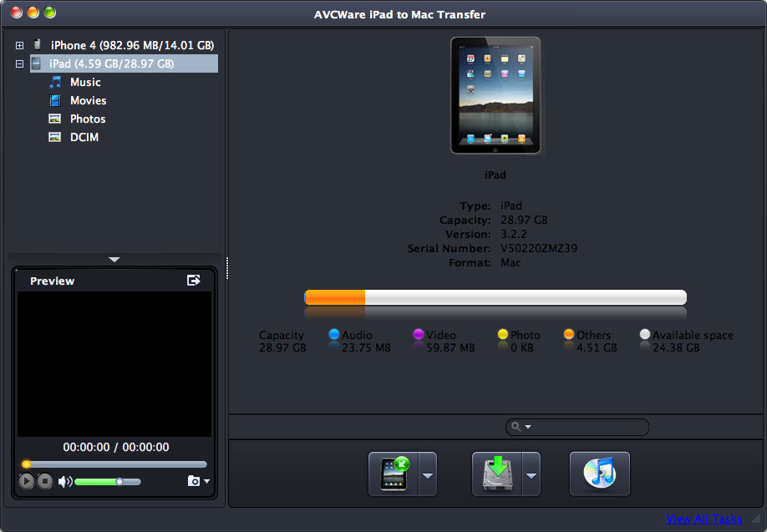
Task: Click the Others orange legend dot
Action: pyautogui.click(x=569, y=334)
